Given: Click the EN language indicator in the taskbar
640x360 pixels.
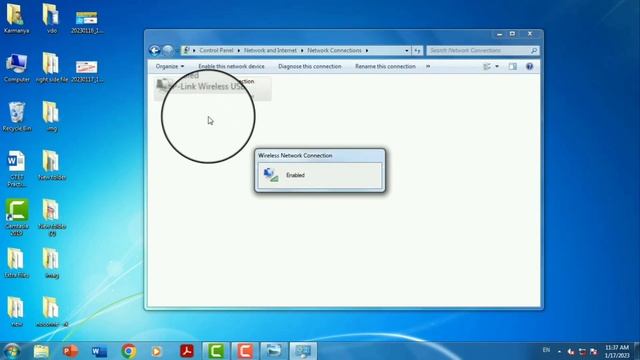Looking at the screenshot, I should click(x=546, y=350).
